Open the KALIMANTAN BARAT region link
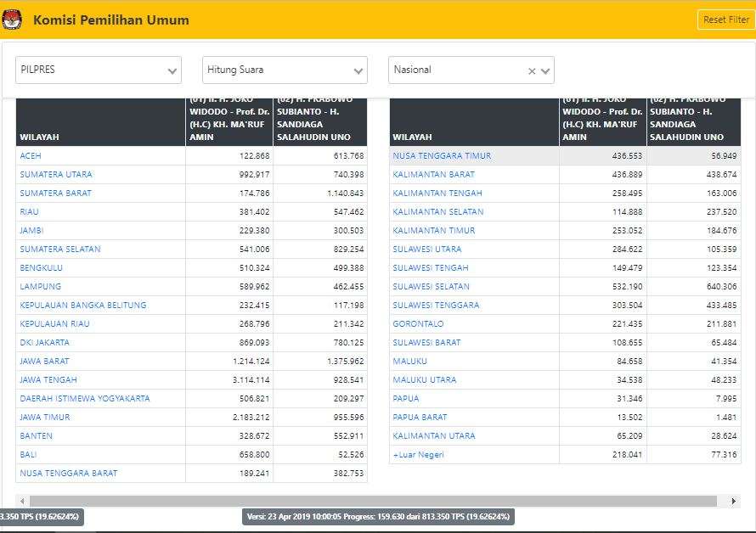Image resolution: width=756 pixels, height=533 pixels. point(433,175)
